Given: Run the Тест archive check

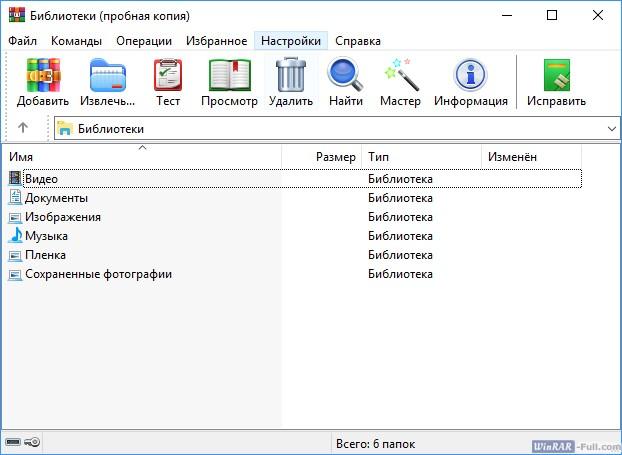Looking at the screenshot, I should click(x=168, y=75).
